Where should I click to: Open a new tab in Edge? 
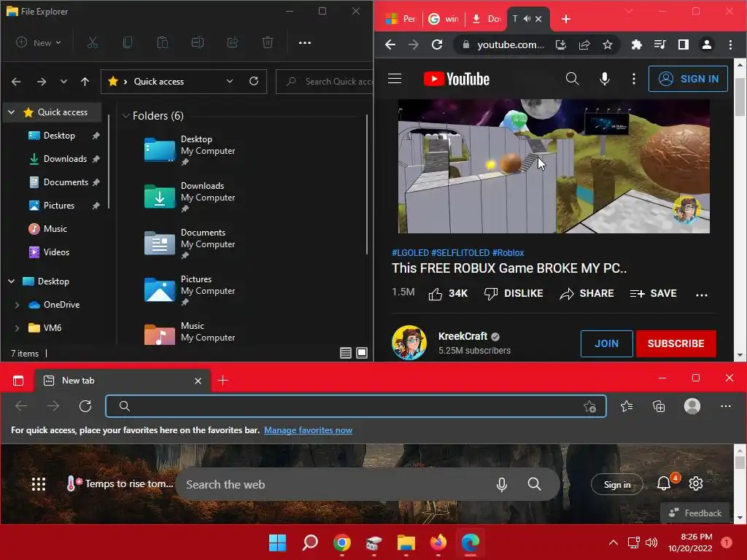click(x=222, y=381)
